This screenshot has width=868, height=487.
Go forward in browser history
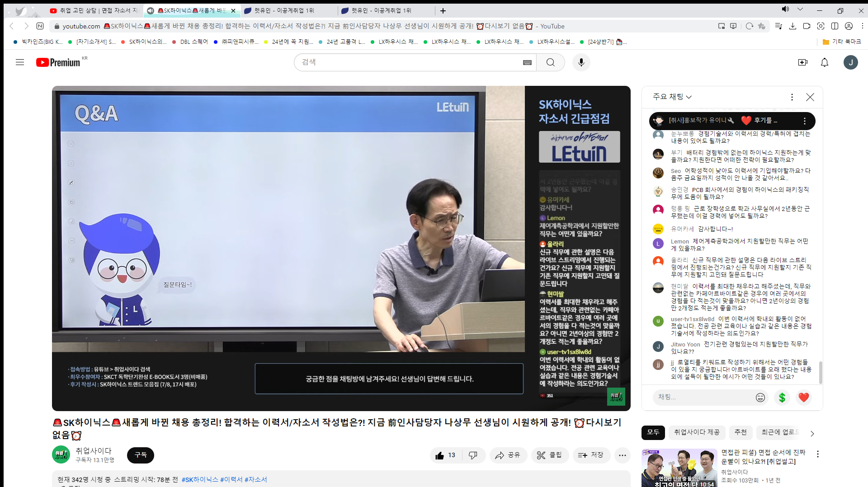pos(26,26)
